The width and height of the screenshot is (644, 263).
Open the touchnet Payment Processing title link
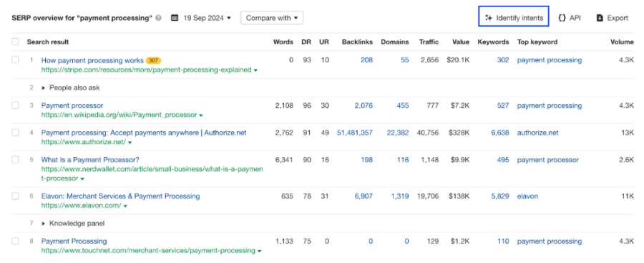[x=74, y=242]
